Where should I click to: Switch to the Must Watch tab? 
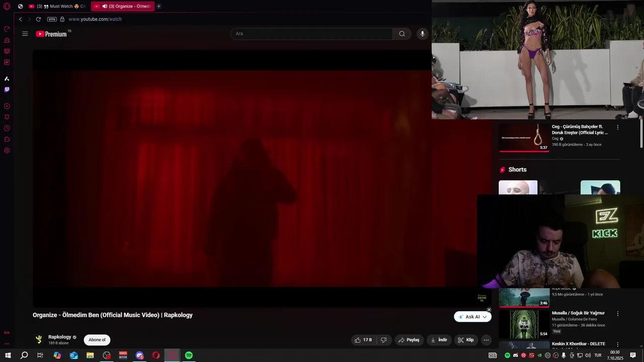click(57, 6)
